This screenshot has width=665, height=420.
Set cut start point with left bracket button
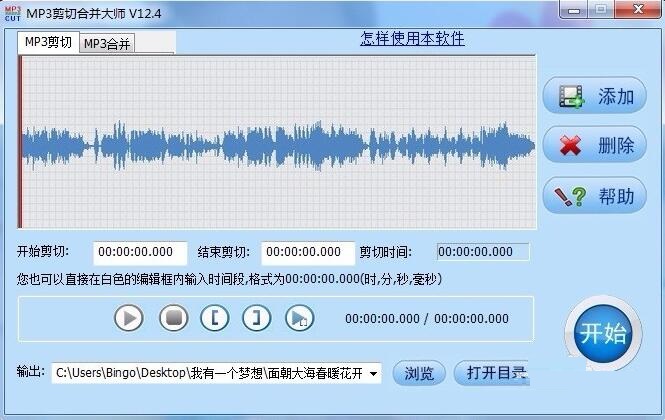point(215,318)
